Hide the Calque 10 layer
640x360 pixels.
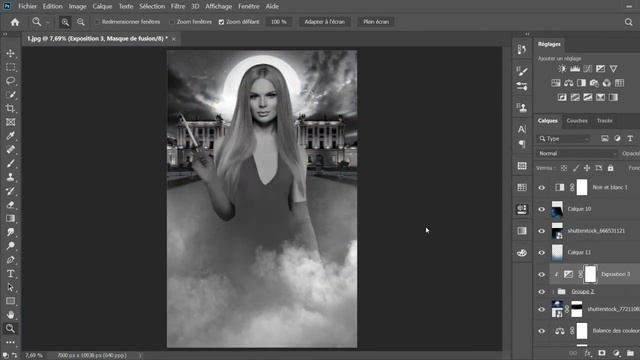coord(542,209)
